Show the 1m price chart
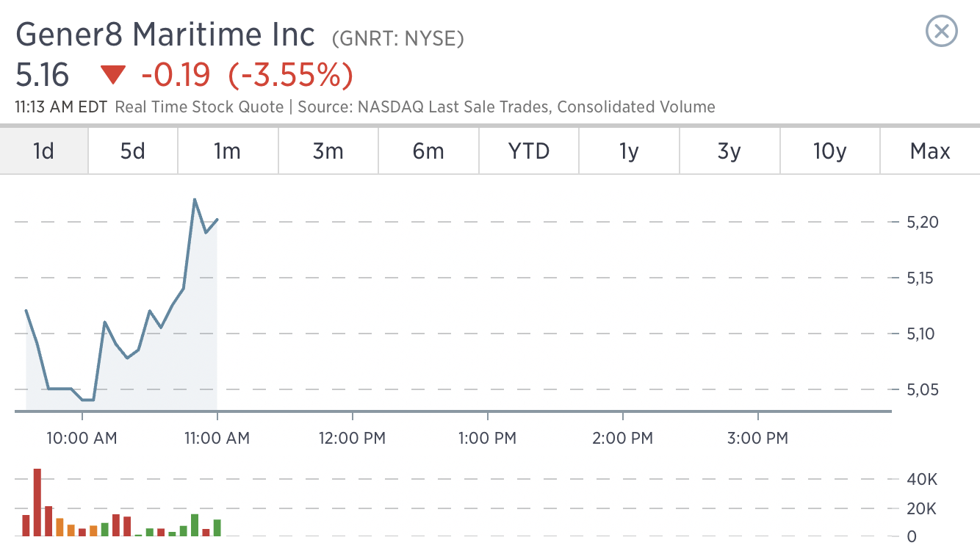Viewport: 980px width, 551px height. (x=228, y=151)
